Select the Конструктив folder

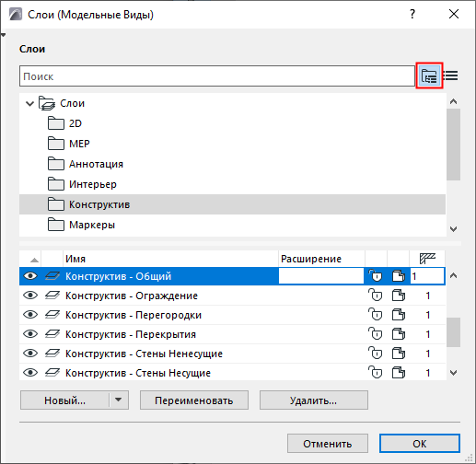click(x=232, y=204)
